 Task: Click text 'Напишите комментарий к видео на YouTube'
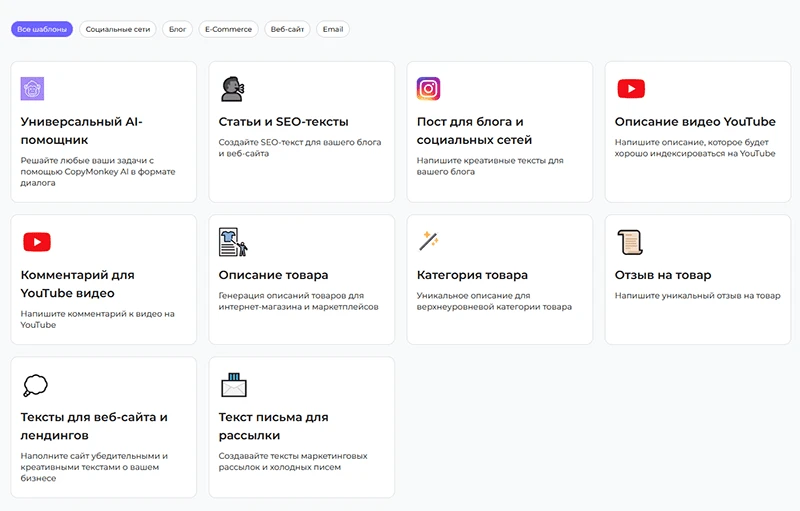point(97,319)
